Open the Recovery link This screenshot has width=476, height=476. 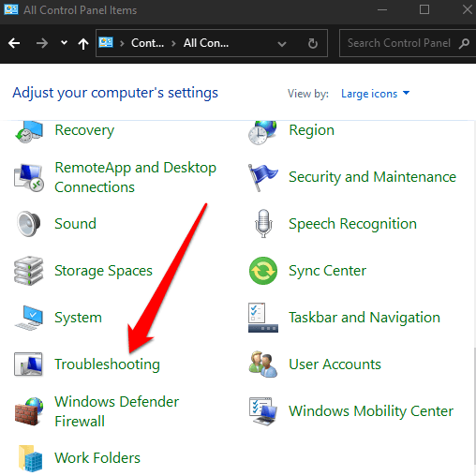(84, 130)
